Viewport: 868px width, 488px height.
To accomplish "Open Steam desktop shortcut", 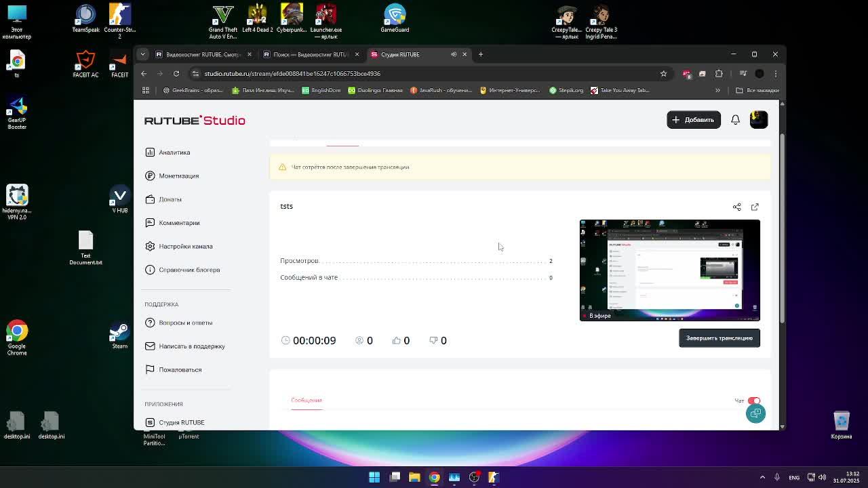I will coord(120,336).
